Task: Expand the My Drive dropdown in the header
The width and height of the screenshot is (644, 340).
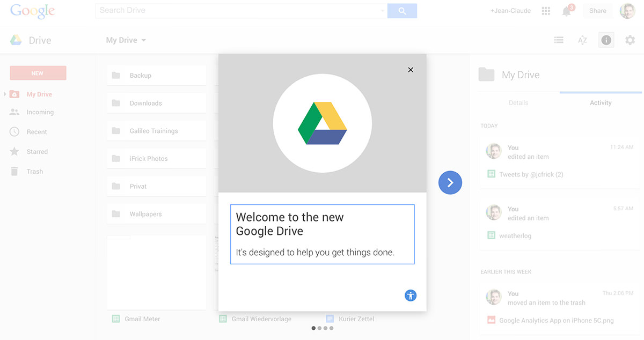Action: point(143,40)
